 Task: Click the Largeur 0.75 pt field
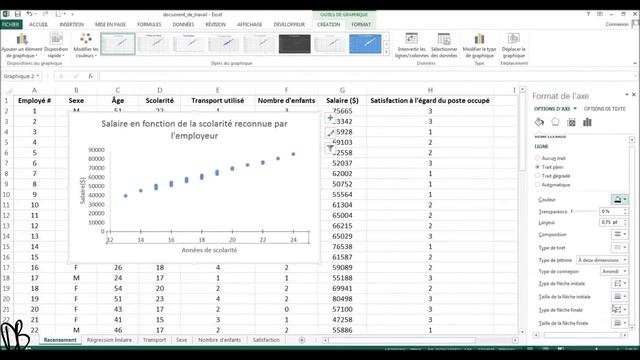point(611,222)
